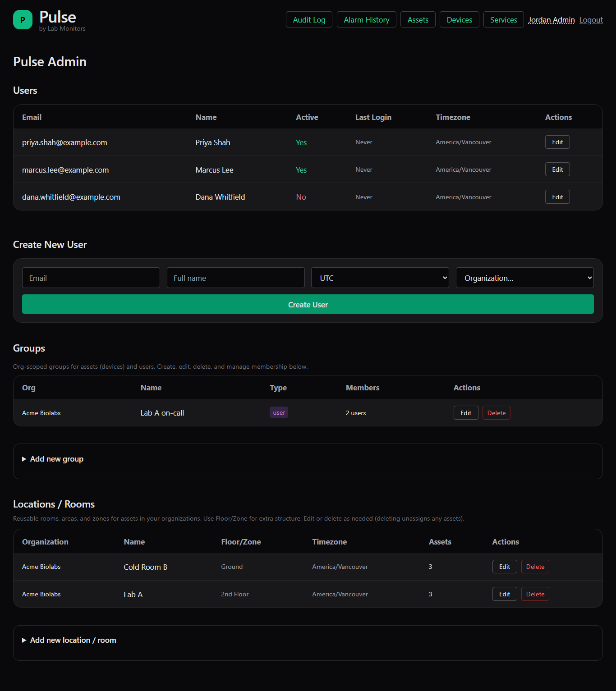Click the purple user type badge

[x=279, y=412]
